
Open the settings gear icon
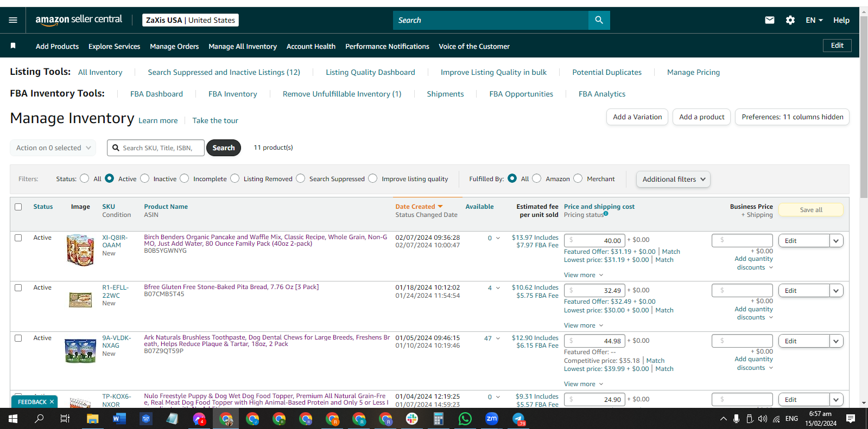pos(790,20)
